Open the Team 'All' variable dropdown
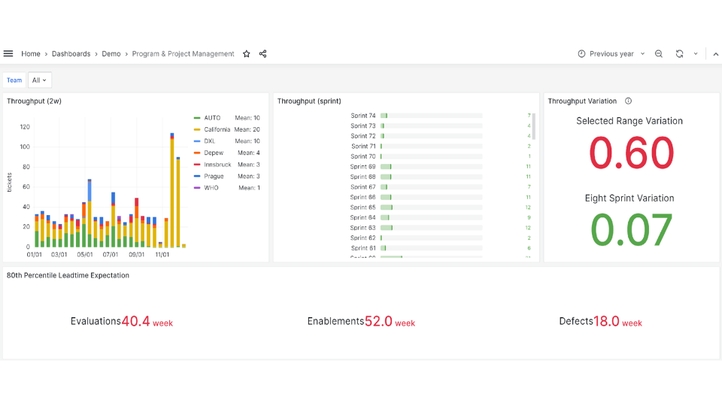Image resolution: width=722 pixels, height=406 pixels. pos(39,80)
